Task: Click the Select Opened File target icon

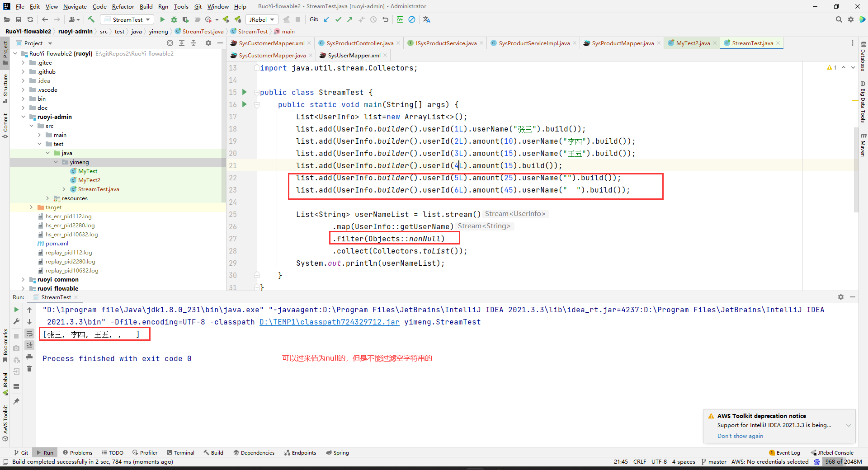Action: pos(170,43)
